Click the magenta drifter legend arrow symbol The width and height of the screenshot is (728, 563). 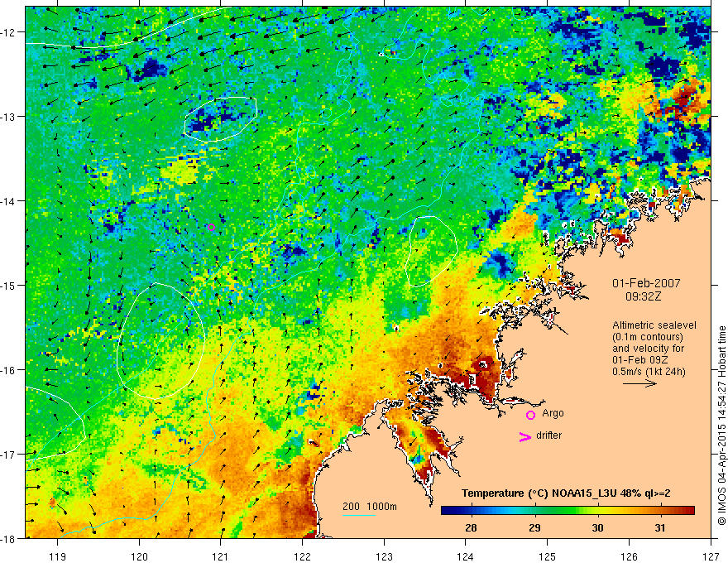pyautogui.click(x=525, y=436)
